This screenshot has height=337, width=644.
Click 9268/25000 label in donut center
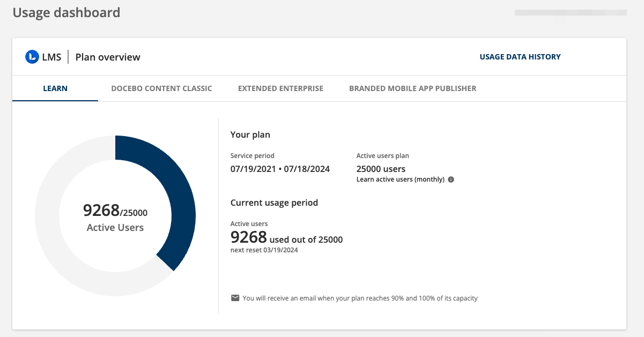(115, 211)
